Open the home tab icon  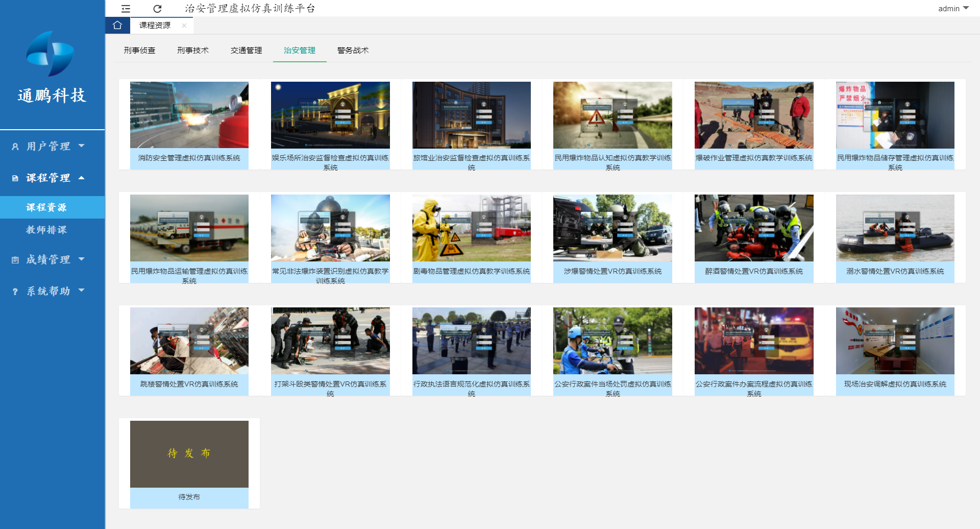pos(117,25)
